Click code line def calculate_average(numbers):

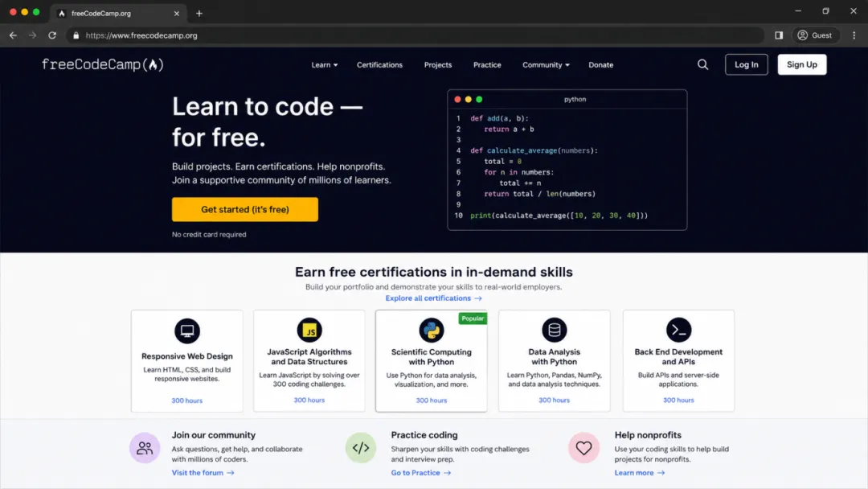[534, 150]
